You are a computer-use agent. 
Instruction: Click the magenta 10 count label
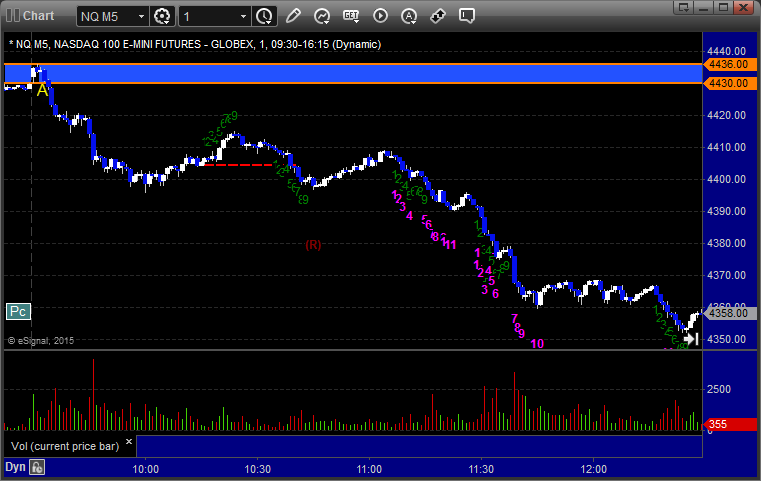point(537,344)
